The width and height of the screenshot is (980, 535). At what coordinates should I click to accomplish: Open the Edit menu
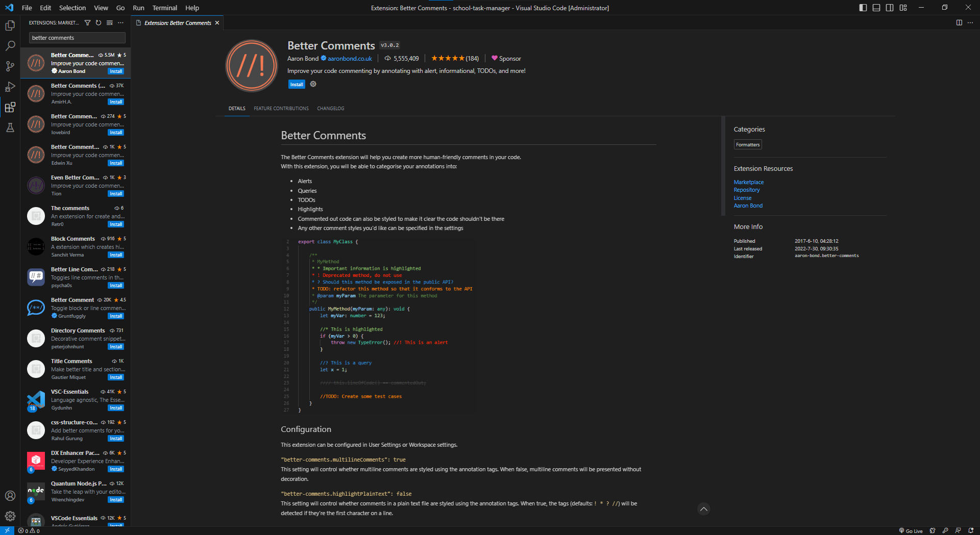45,8
